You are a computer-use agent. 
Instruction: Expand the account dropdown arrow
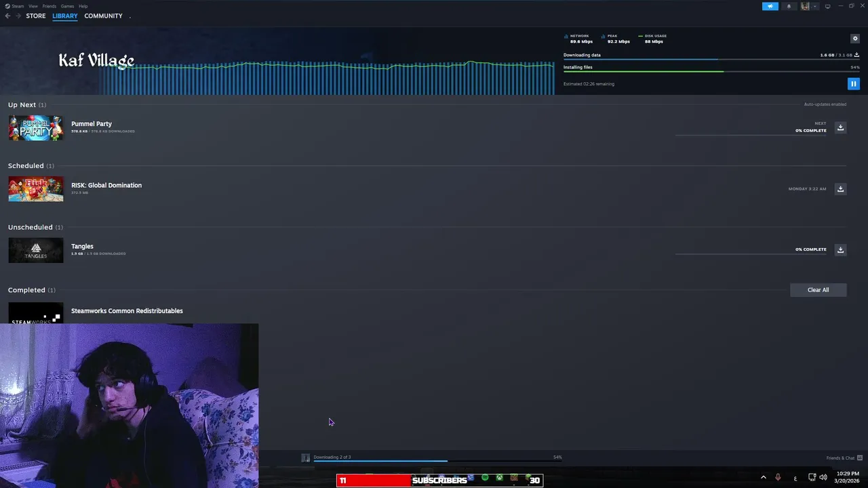pos(814,6)
